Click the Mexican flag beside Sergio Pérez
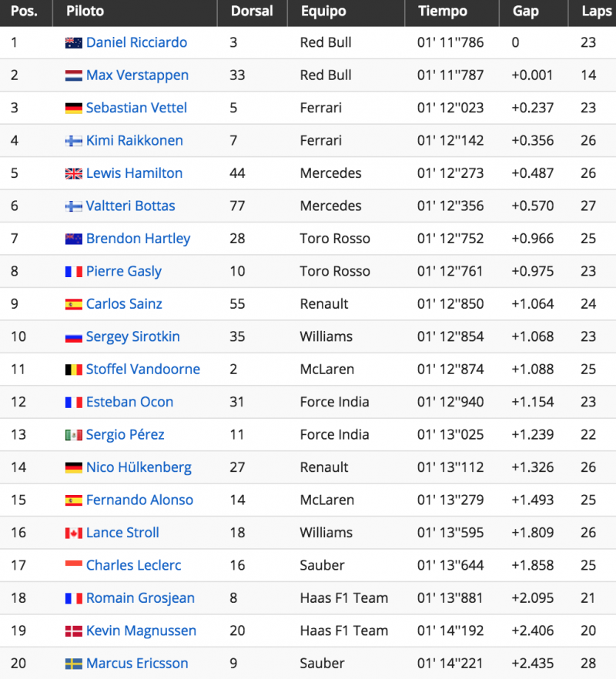The image size is (616, 679). [74, 435]
